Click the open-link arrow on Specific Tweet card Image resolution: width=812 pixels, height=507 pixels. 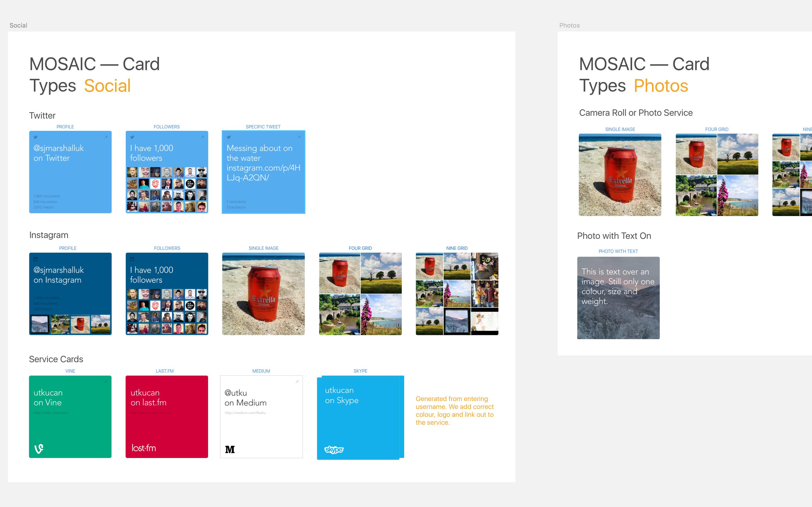point(299,137)
